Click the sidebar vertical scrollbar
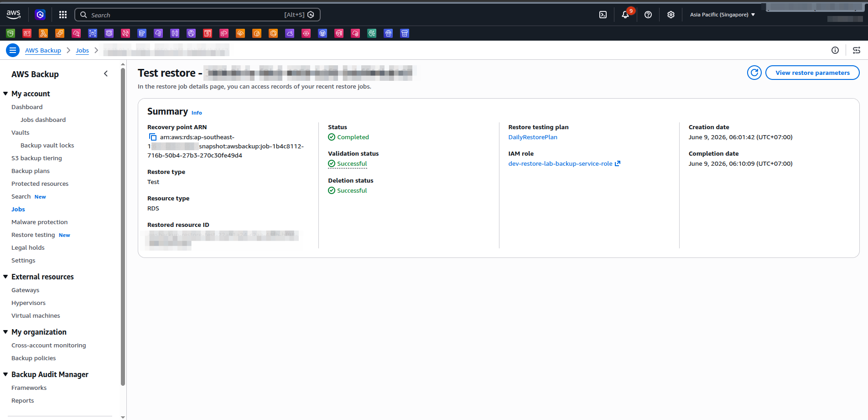Image resolution: width=868 pixels, height=420 pixels. pyautogui.click(x=123, y=227)
